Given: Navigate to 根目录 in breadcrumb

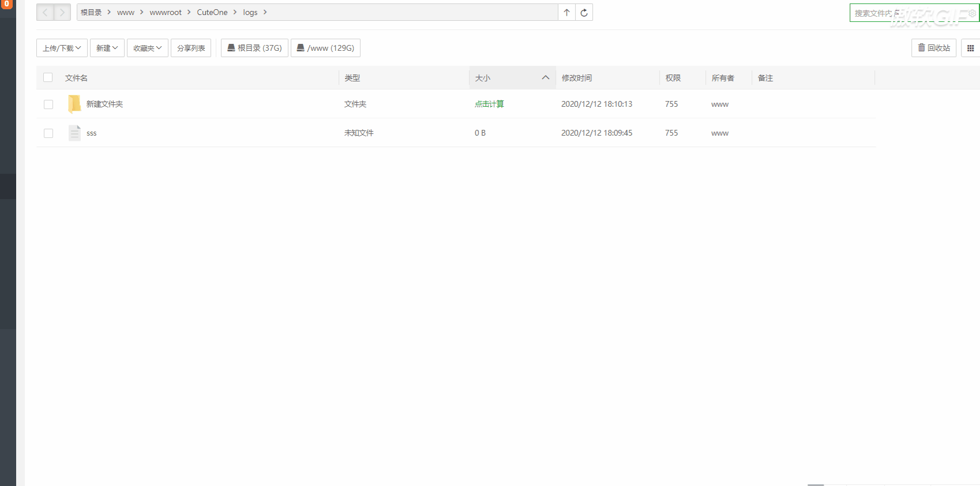Looking at the screenshot, I should (x=91, y=12).
